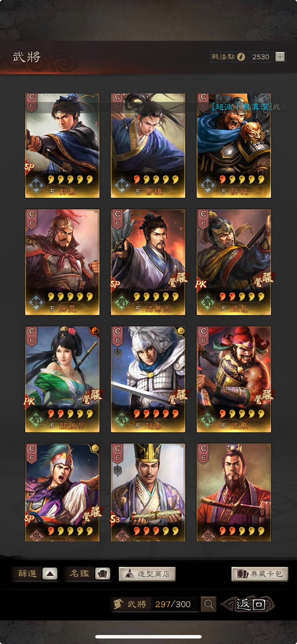Open the 張苞 PK card
This screenshot has width=297, height=644.
(234, 262)
